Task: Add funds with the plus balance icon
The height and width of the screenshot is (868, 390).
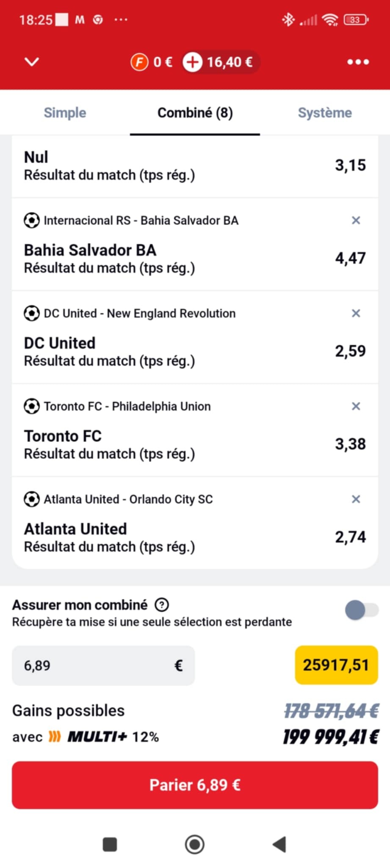Action: tap(192, 62)
